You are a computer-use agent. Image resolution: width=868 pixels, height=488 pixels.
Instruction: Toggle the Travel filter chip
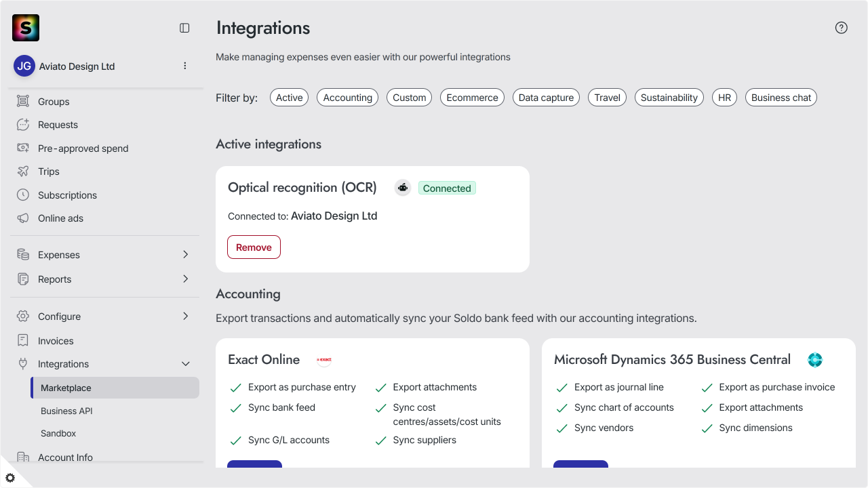coord(608,98)
